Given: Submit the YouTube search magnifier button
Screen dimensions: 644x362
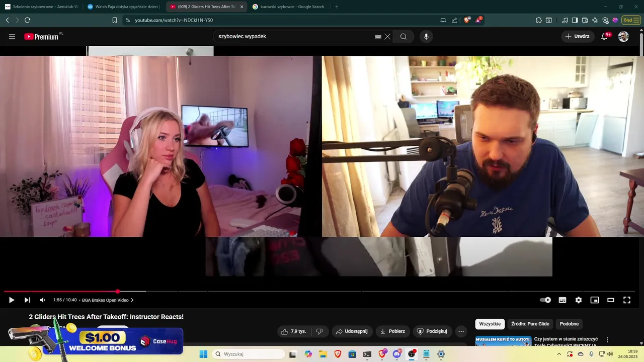Looking at the screenshot, I should [404, 36].
